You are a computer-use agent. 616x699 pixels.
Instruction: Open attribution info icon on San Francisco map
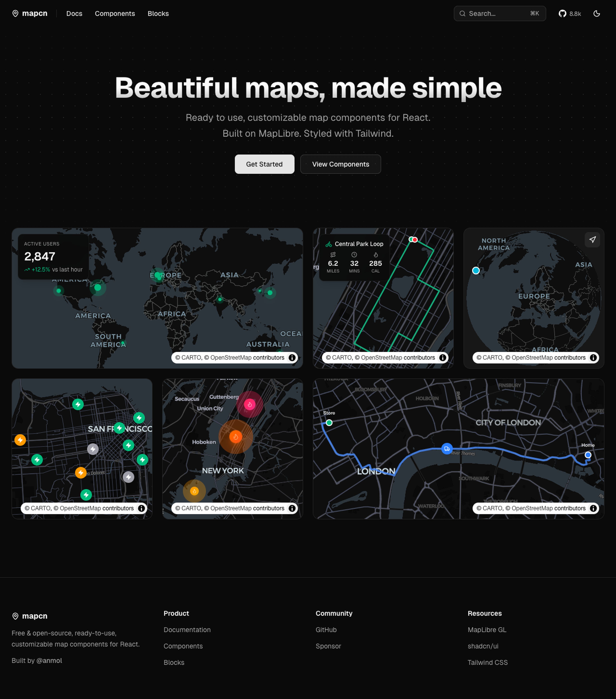(141, 508)
